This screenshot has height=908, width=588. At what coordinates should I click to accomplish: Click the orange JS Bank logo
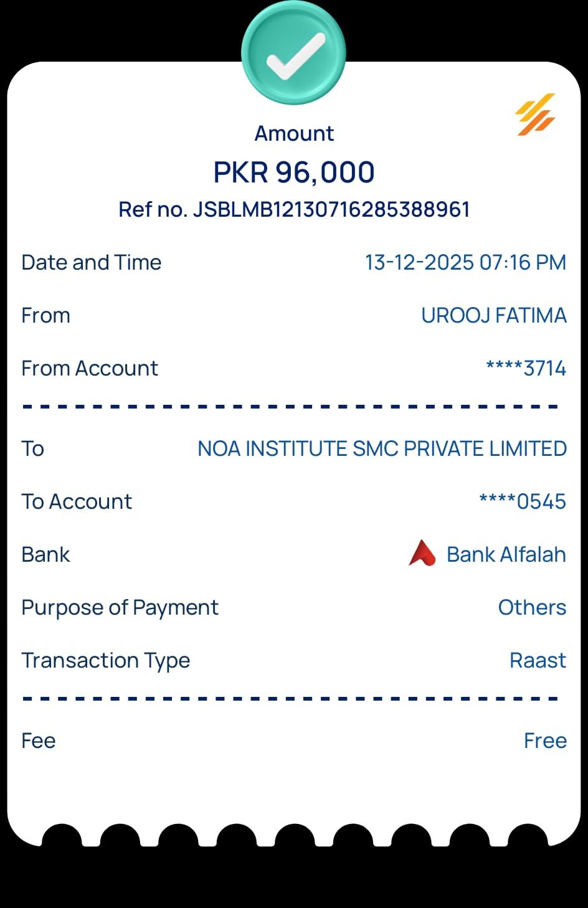[535, 115]
